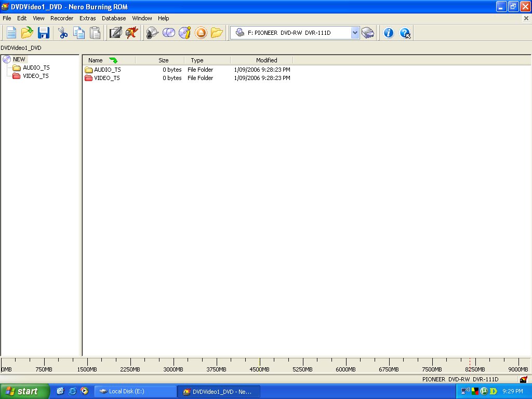Click the uTorrent tray icon

point(484,391)
